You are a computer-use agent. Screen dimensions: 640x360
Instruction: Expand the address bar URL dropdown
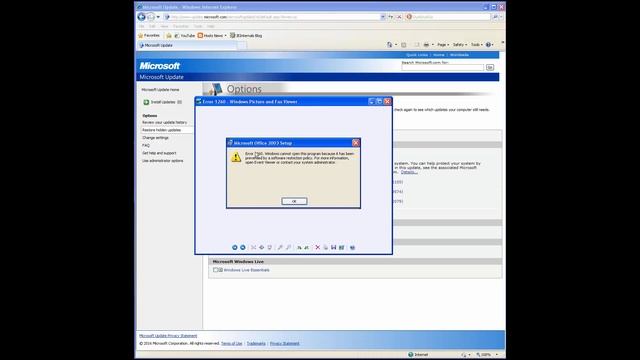(383, 17)
